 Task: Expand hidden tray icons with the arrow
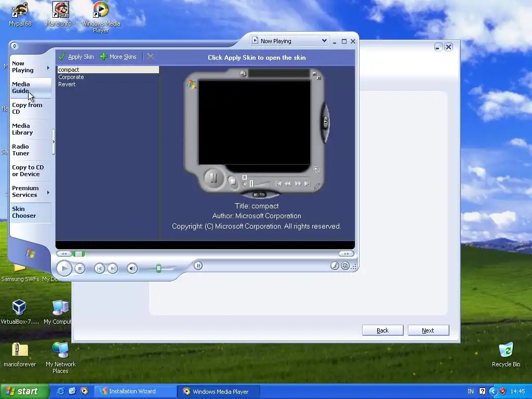point(493,392)
